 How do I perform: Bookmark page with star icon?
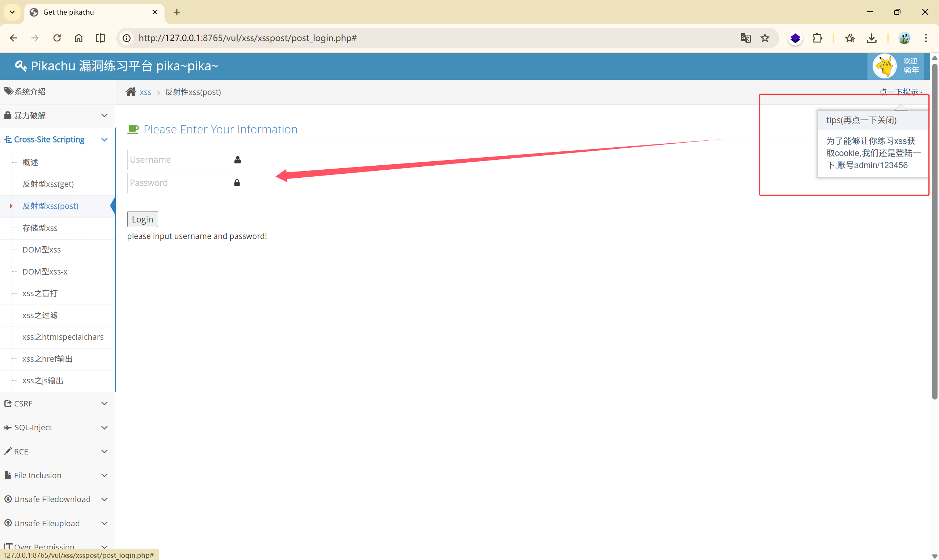point(765,38)
